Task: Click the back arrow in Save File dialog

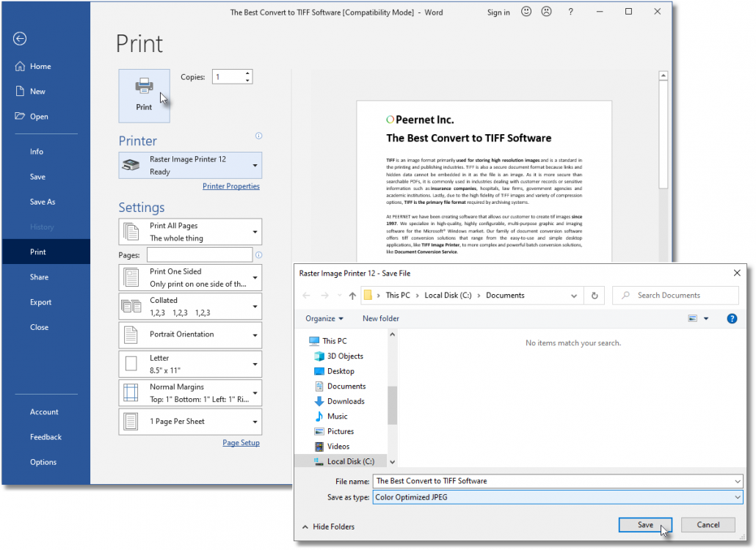Action: tap(306, 296)
